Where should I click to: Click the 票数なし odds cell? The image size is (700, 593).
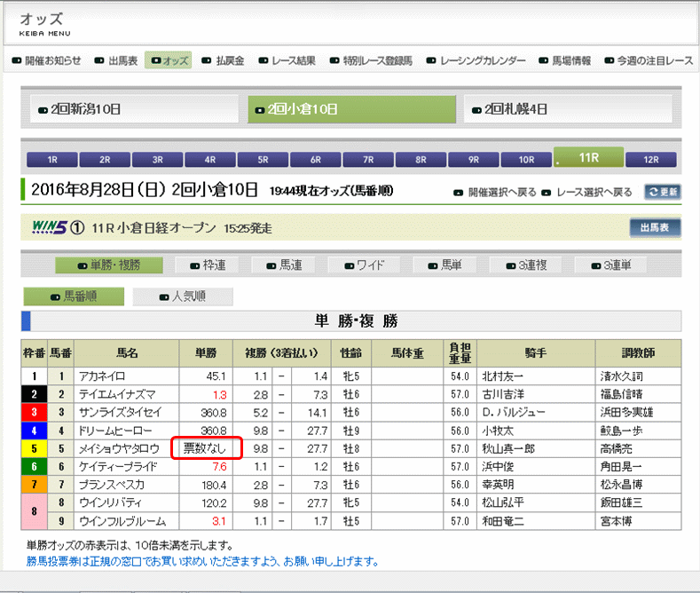click(x=205, y=449)
